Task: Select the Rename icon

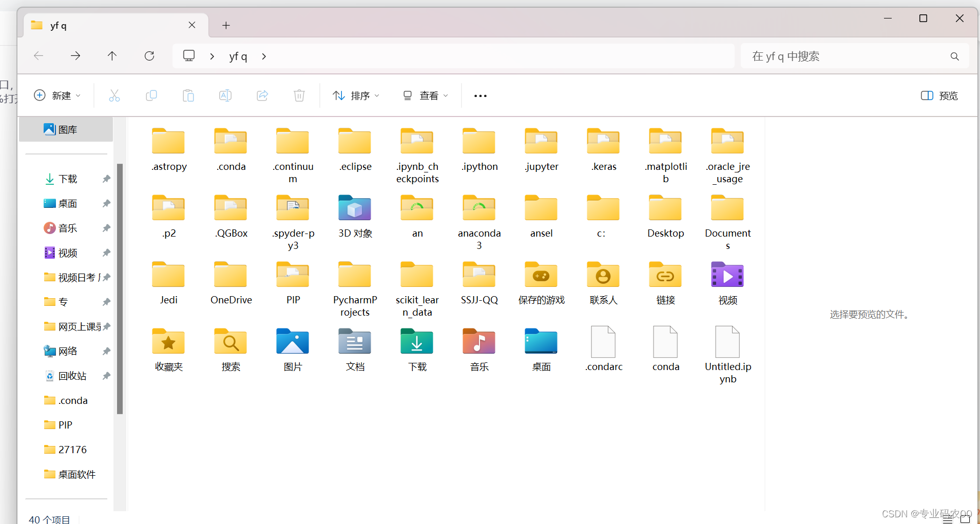Action: 225,95
